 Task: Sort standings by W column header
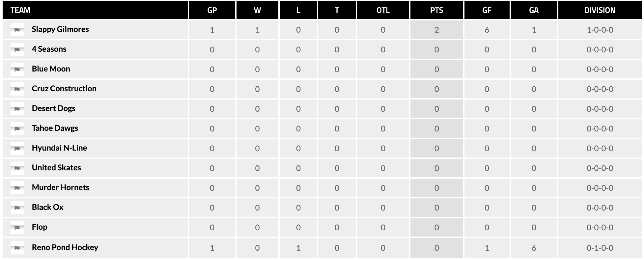click(257, 10)
